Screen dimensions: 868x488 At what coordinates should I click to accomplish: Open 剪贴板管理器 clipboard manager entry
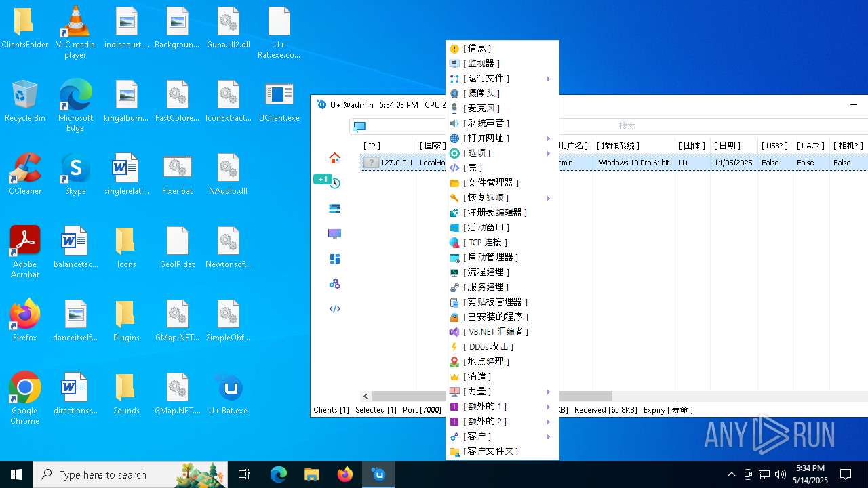coord(502,302)
